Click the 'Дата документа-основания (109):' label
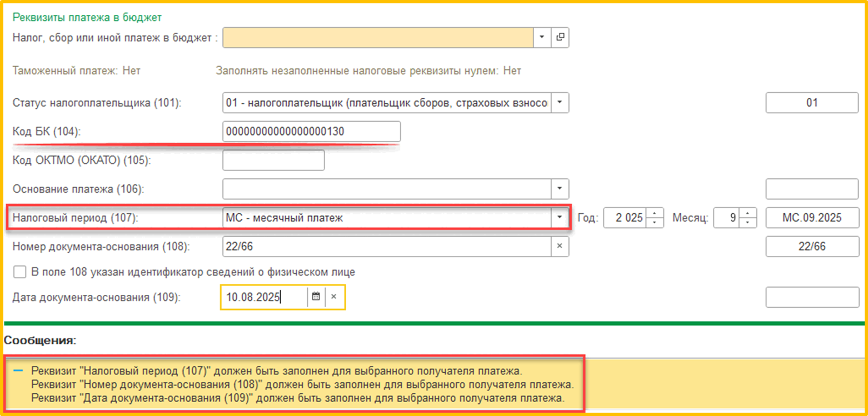Viewport: 868px width, 416px height. [97, 297]
